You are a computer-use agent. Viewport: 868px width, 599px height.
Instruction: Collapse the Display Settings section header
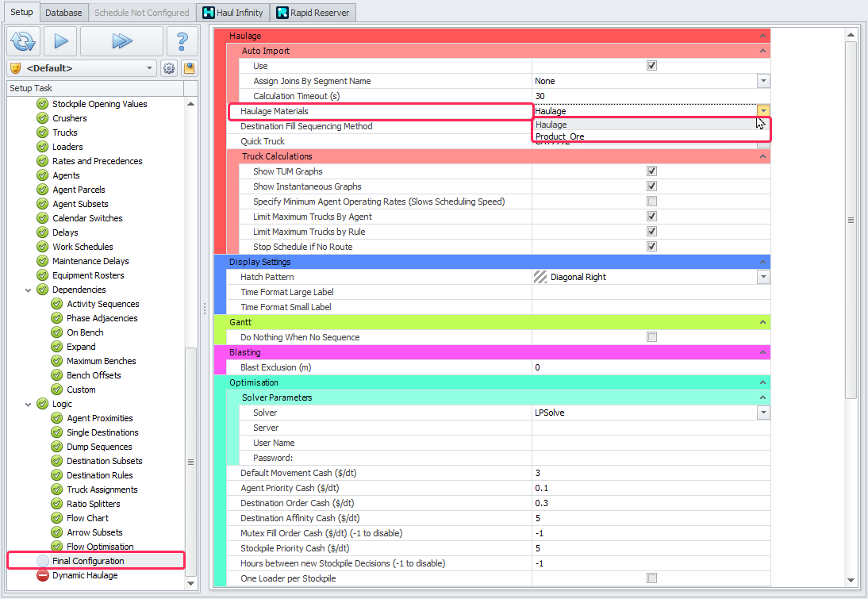coord(762,262)
